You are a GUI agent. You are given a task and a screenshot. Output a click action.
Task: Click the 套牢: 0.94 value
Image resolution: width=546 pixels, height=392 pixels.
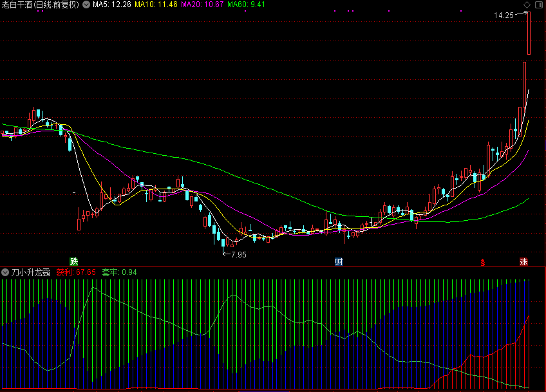tap(120, 272)
